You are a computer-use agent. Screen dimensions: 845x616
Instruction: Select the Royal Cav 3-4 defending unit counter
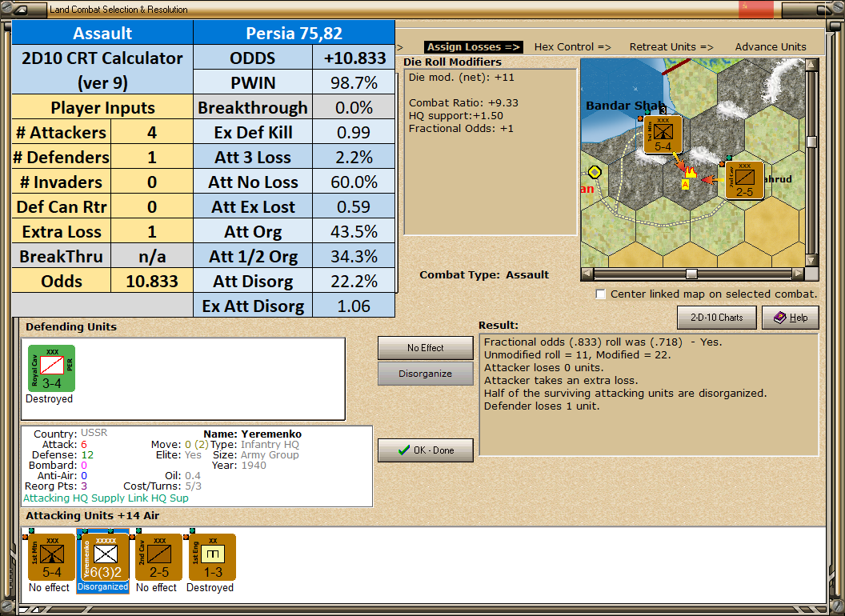(52, 368)
